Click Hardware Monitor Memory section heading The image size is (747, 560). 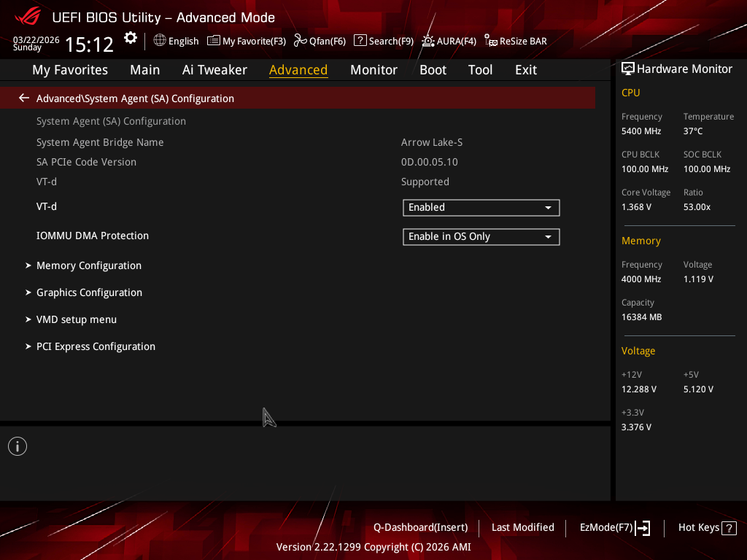[640, 241]
